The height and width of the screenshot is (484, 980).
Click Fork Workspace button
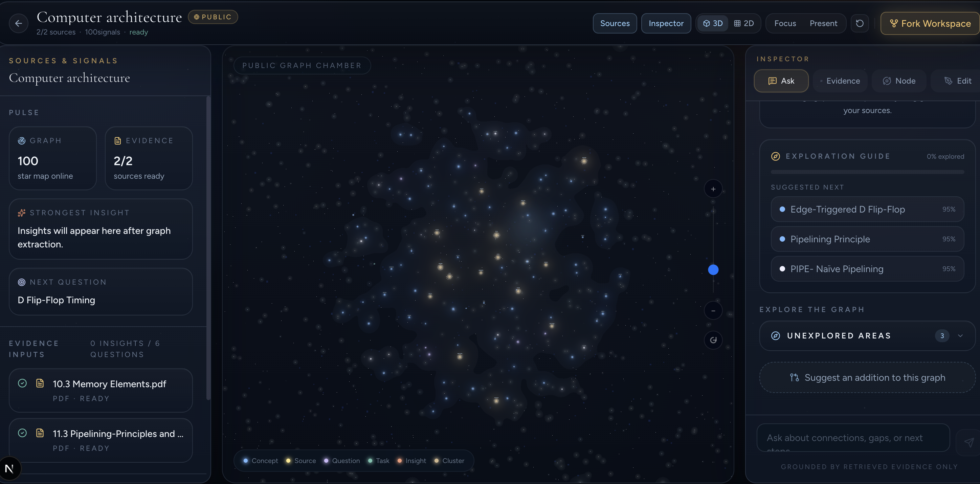(930, 24)
